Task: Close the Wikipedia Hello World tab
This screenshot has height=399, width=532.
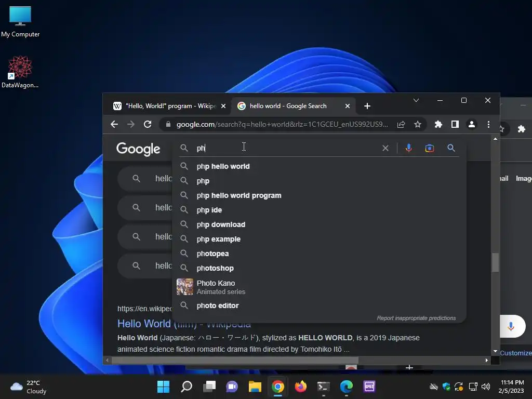Action: click(223, 106)
